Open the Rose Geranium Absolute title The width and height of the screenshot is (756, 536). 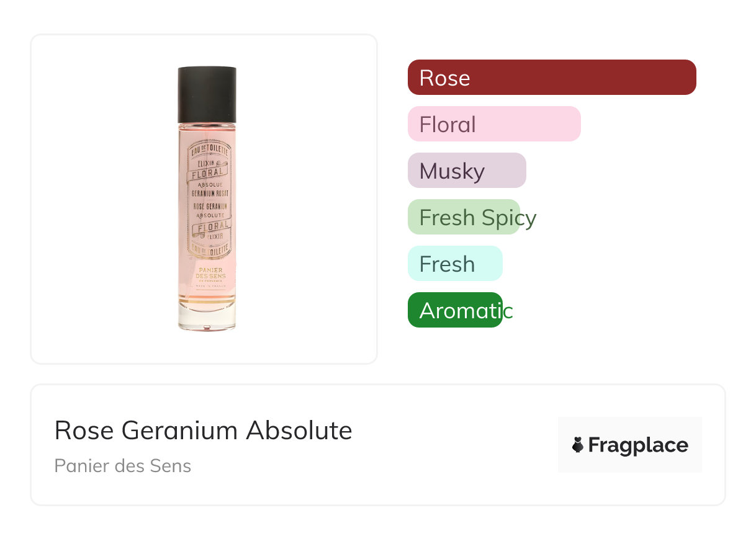pyautogui.click(x=203, y=431)
